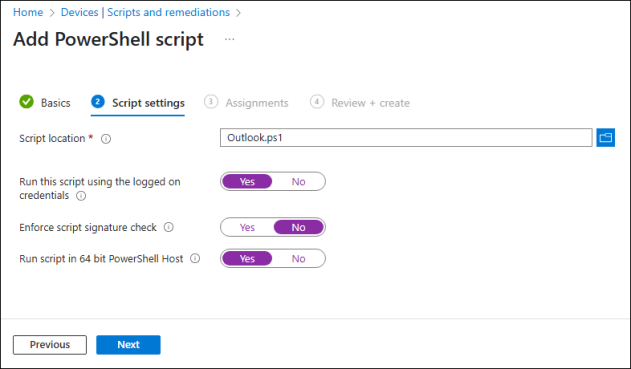Viewport: 631px width, 369px height.
Task: Click the green checkmark icon for Basics
Action: point(27,101)
